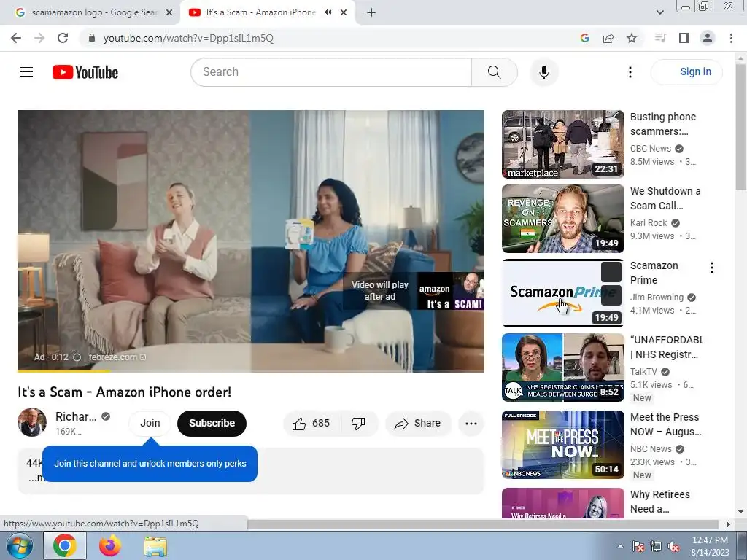
Task: Click the Sign in button
Action: [x=687, y=72]
